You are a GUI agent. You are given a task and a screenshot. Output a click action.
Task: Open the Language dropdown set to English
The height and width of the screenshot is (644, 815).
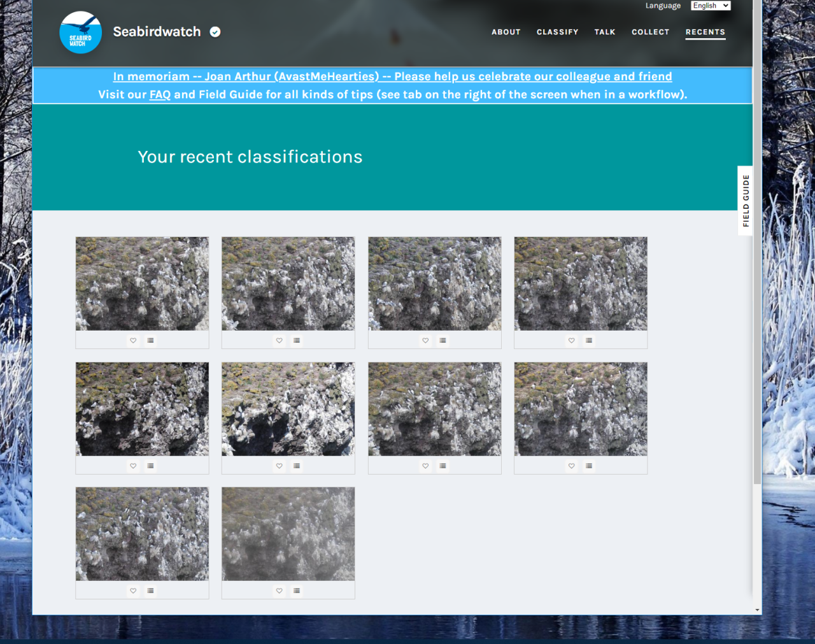pyautogui.click(x=711, y=6)
